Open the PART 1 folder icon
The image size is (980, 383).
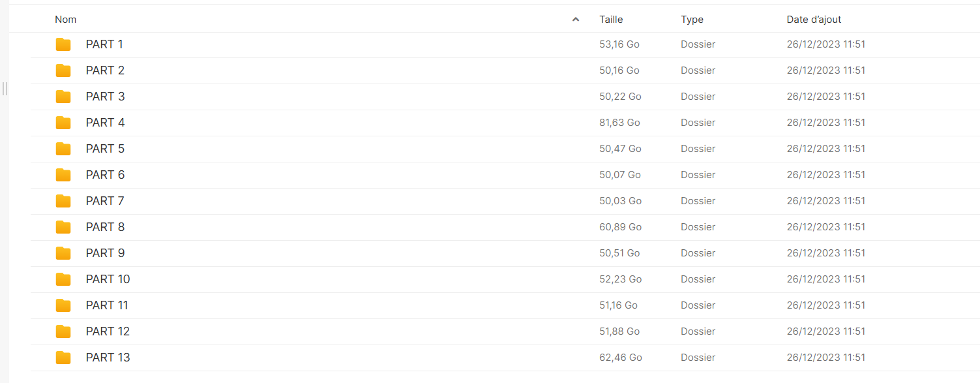click(x=63, y=44)
